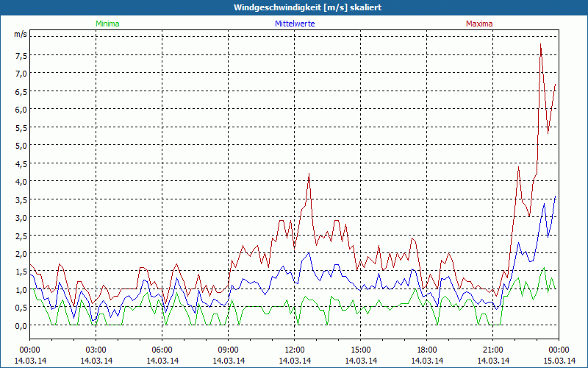Image resolution: width=588 pixels, height=368 pixels.
Task: Click the 15.03.14 date label
Action: point(559,361)
